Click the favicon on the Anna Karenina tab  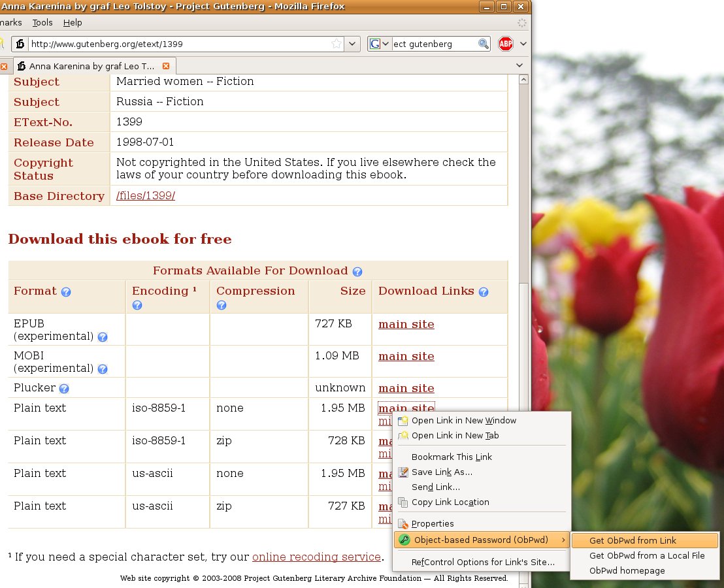pyautogui.click(x=22, y=66)
